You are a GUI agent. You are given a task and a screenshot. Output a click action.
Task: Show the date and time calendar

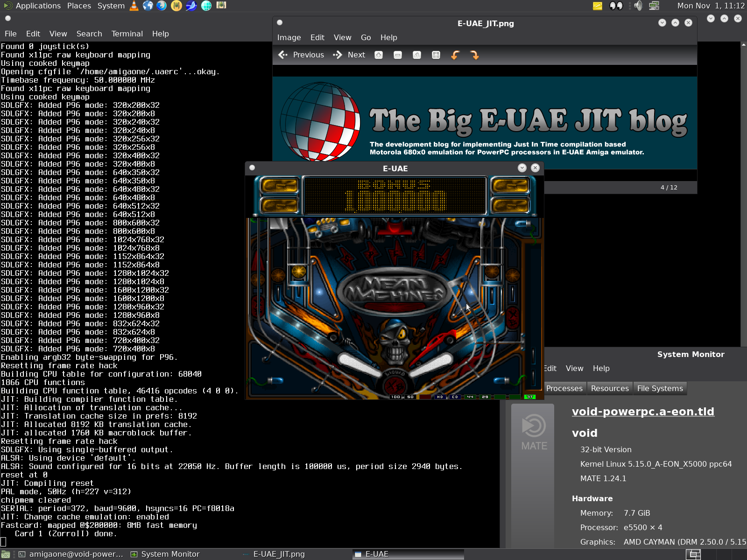tap(711, 6)
